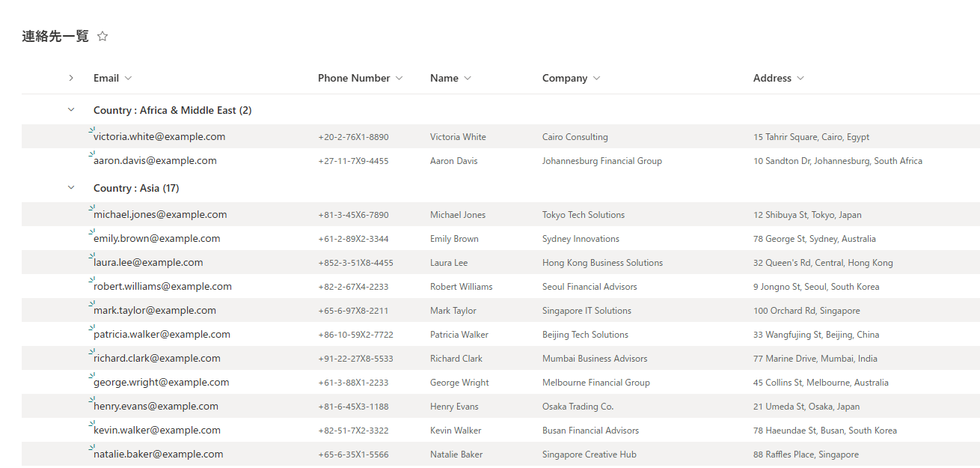Click address 78 Haeundae St, Busan, South Korea

[825, 431]
